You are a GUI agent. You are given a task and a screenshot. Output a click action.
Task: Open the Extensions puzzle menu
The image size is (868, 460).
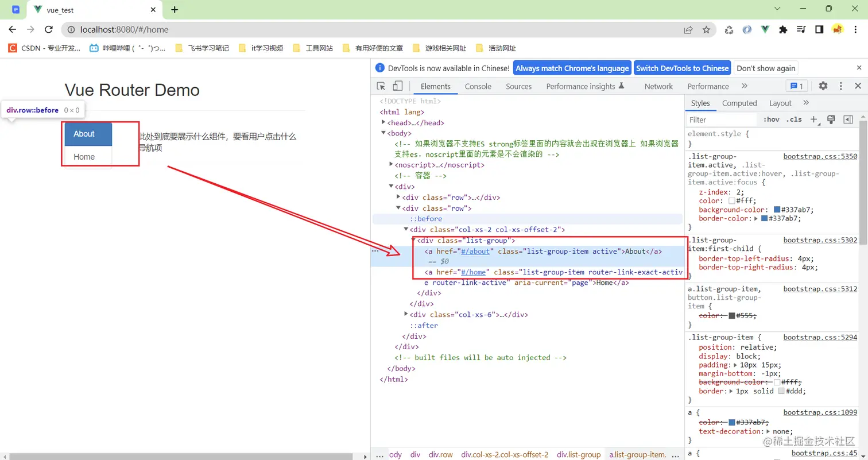point(783,30)
